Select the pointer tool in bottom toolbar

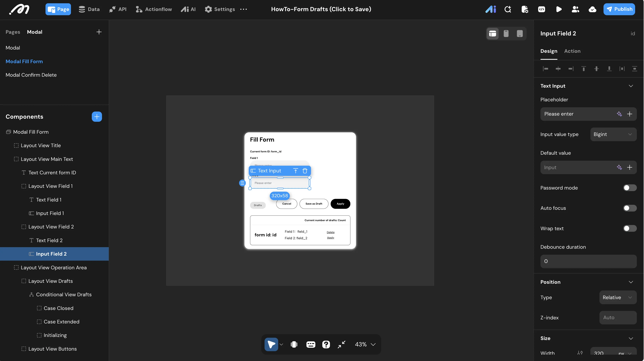[x=271, y=344]
